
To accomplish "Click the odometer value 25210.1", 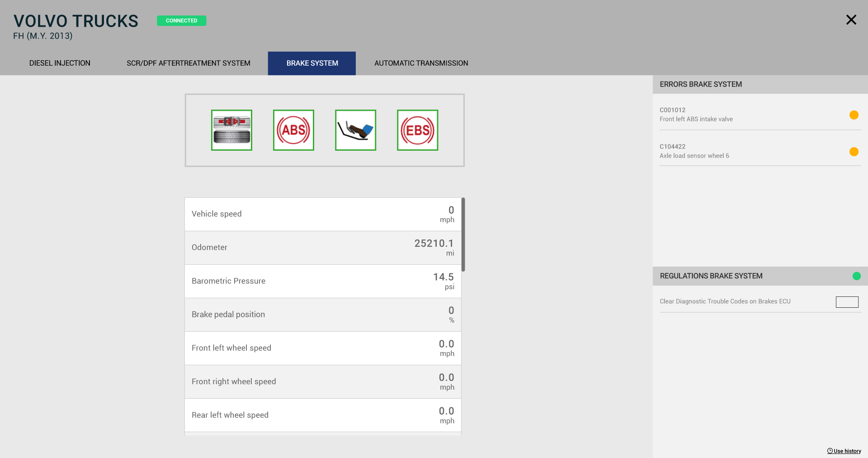I will [434, 243].
